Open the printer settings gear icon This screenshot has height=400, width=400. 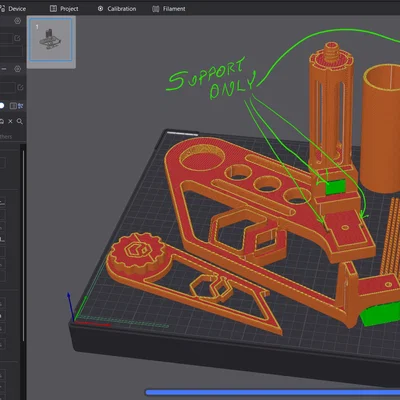pos(17,21)
